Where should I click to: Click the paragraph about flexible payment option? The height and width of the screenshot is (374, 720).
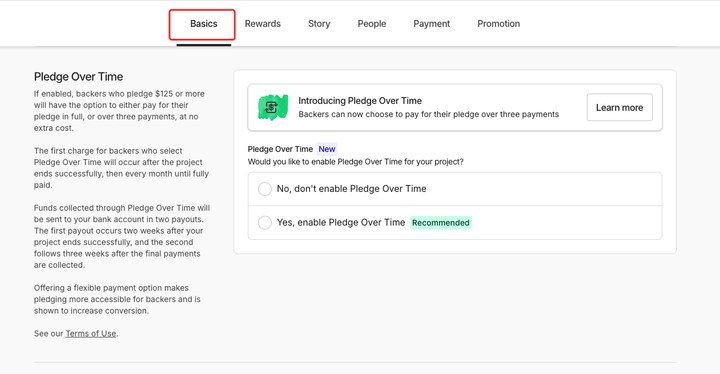click(117, 299)
